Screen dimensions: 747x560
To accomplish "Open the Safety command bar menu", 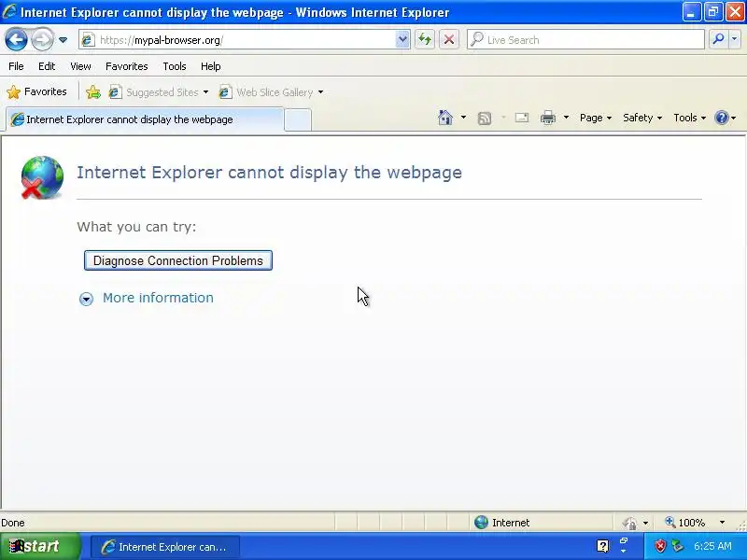I will pos(642,118).
